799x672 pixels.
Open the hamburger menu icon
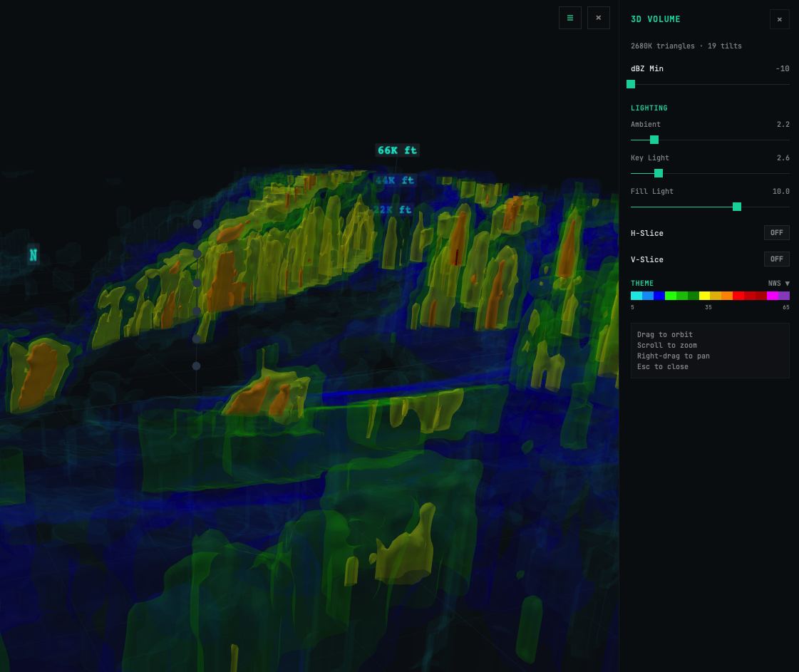(569, 18)
